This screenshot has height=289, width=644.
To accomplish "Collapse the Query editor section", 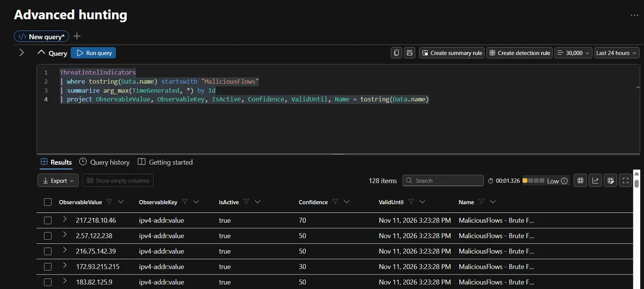I will point(41,53).
